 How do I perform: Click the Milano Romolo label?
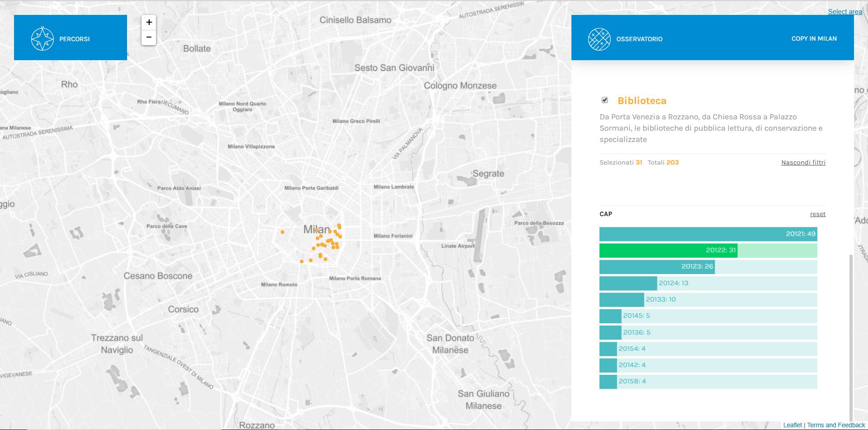tap(279, 284)
